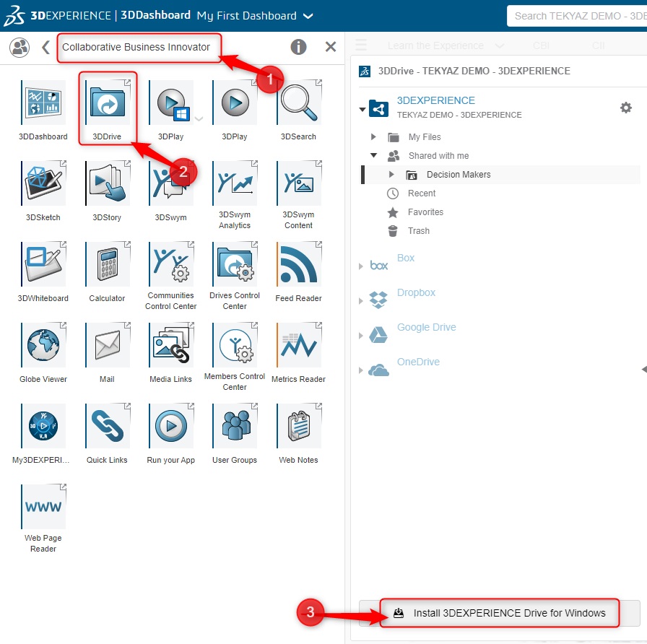Click the Box link
This screenshot has width=647, height=644.
406,258
